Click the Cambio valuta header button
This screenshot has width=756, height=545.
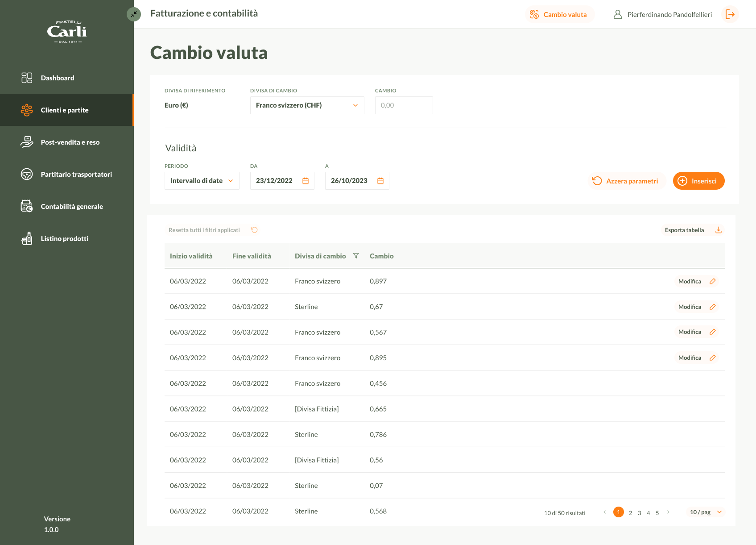pyautogui.click(x=559, y=14)
